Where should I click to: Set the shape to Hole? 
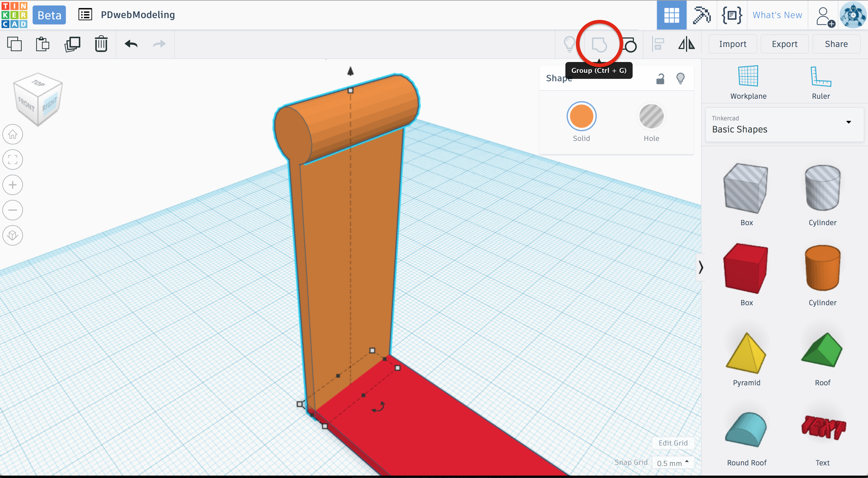pos(651,116)
